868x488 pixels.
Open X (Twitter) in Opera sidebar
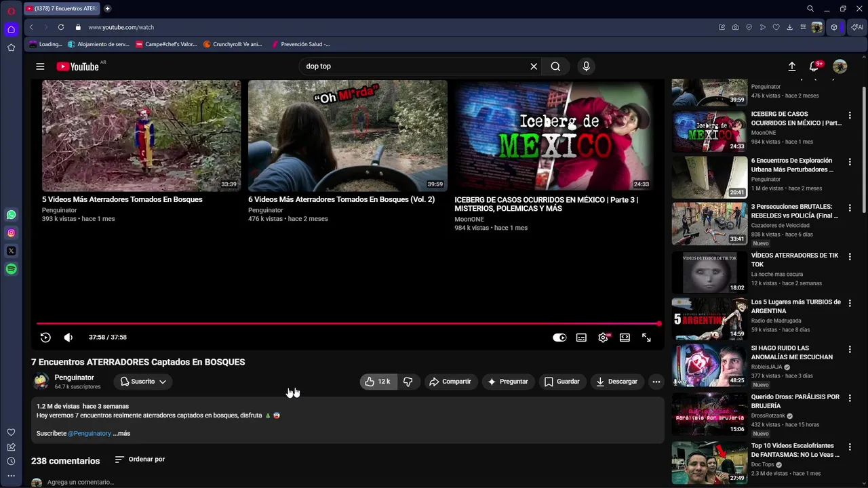(x=11, y=251)
